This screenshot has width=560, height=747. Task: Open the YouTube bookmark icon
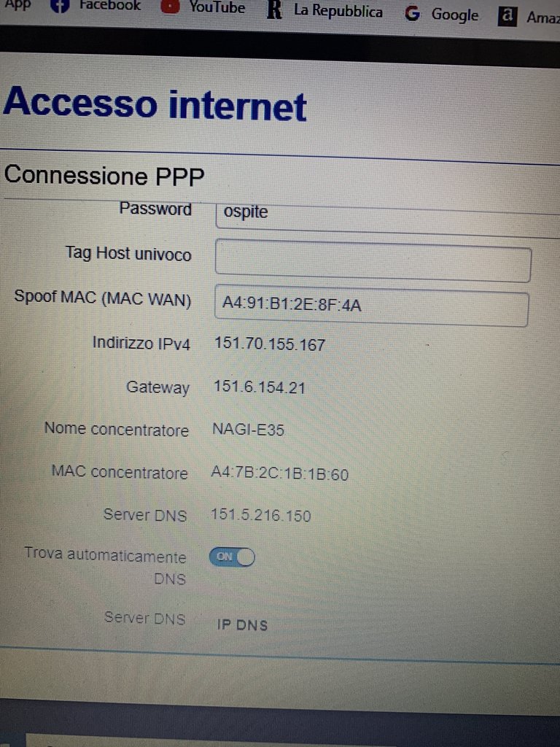(170, 7)
